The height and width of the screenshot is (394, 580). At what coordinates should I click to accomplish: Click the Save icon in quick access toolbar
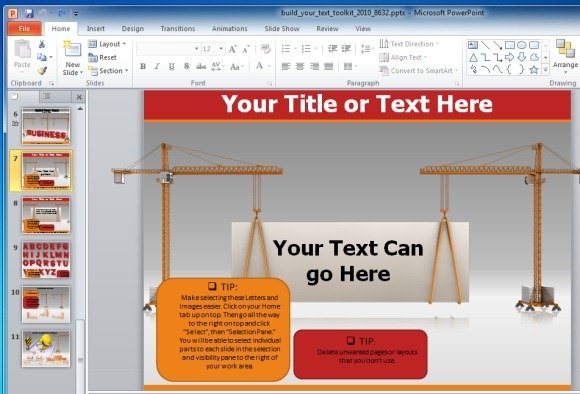click(x=28, y=14)
